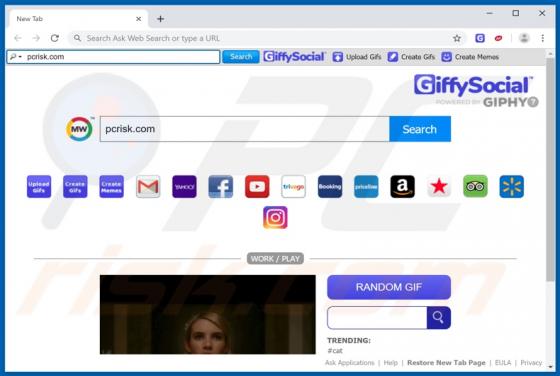Select the New Tab tab

(x=78, y=19)
